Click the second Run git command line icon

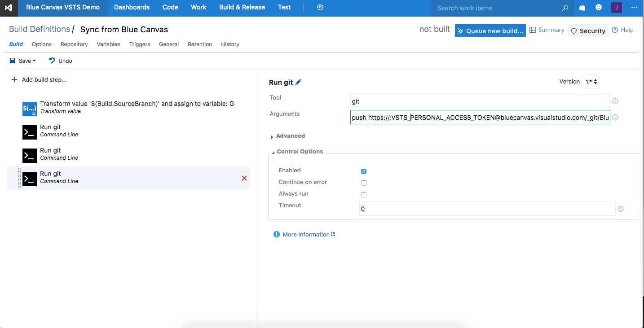30,156
